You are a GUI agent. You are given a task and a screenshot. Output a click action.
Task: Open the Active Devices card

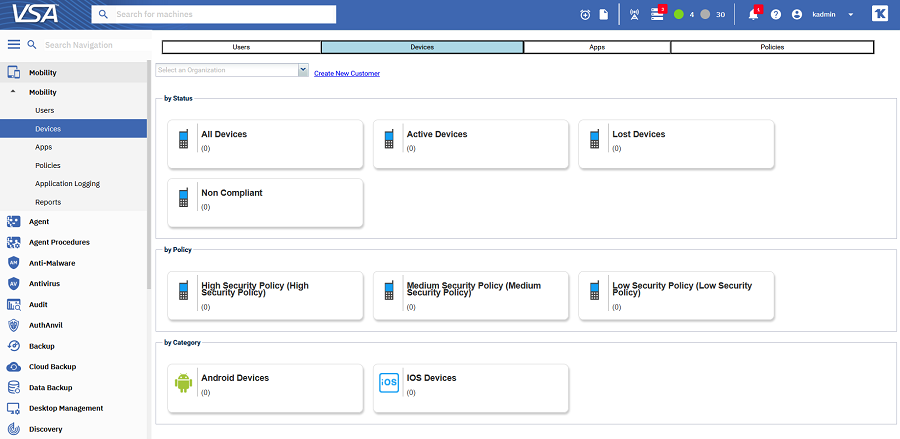471,144
